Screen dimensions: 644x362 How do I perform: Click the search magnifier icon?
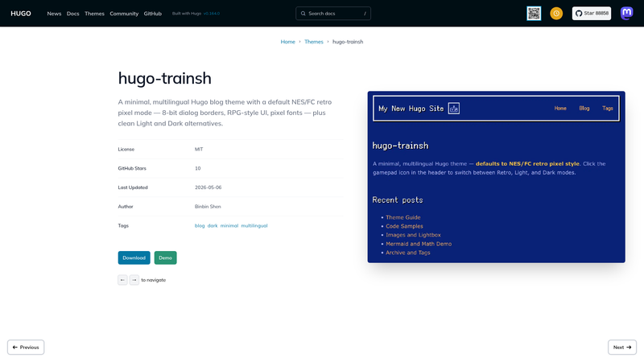click(x=303, y=14)
